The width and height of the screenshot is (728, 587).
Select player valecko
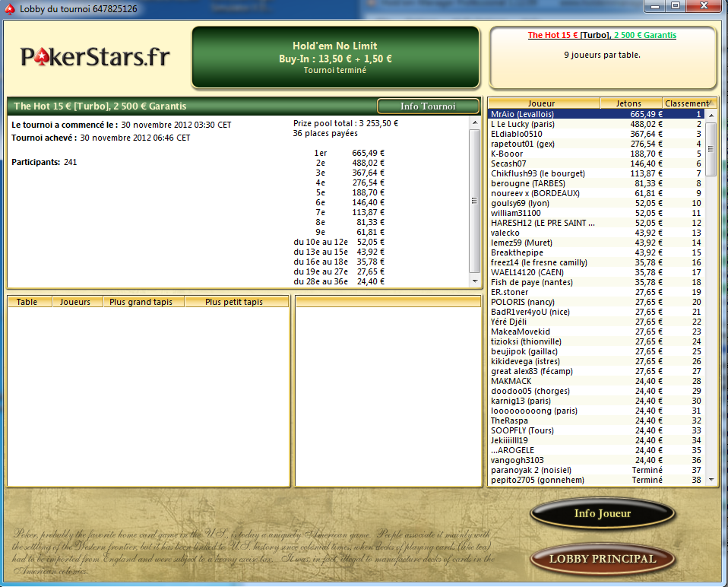click(x=597, y=233)
